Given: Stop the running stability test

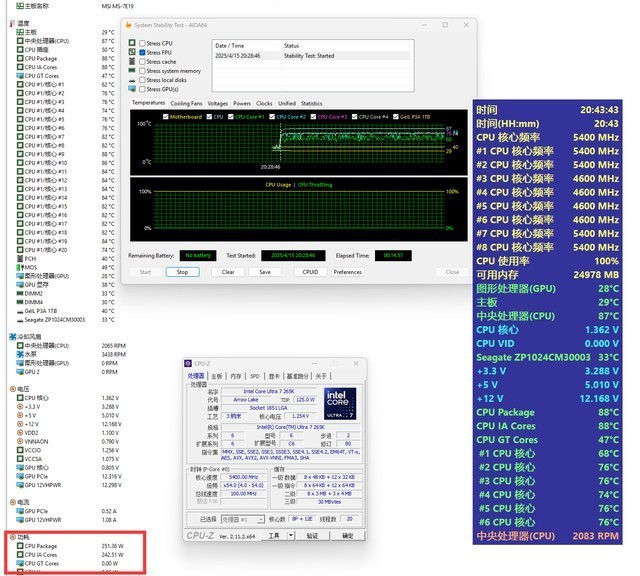Looking at the screenshot, I should tap(182, 271).
